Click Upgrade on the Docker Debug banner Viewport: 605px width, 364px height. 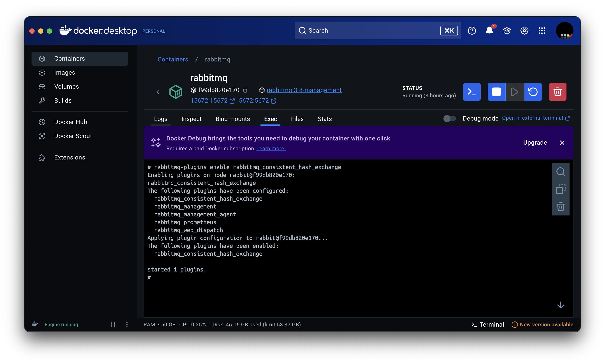535,142
